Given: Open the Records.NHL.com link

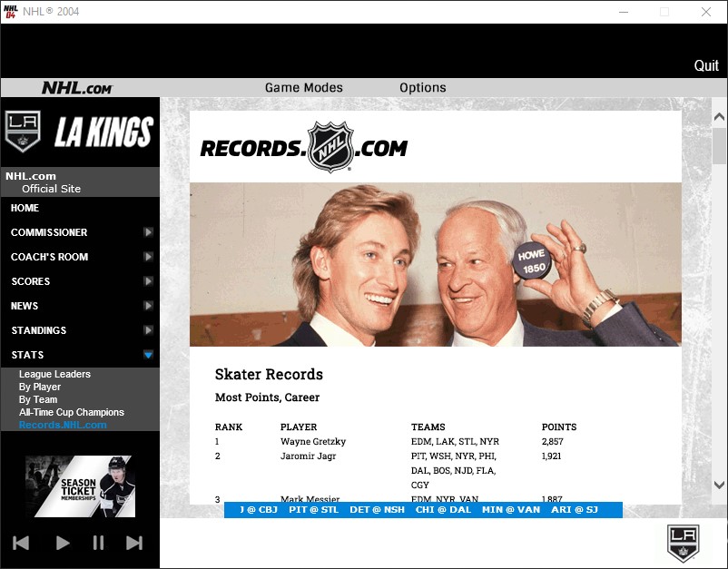Looking at the screenshot, I should tap(63, 425).
